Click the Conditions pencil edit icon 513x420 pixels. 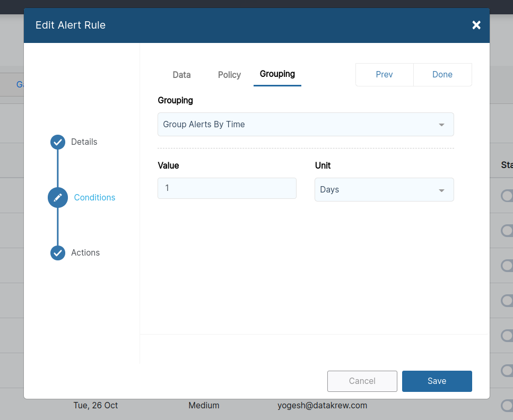click(57, 197)
